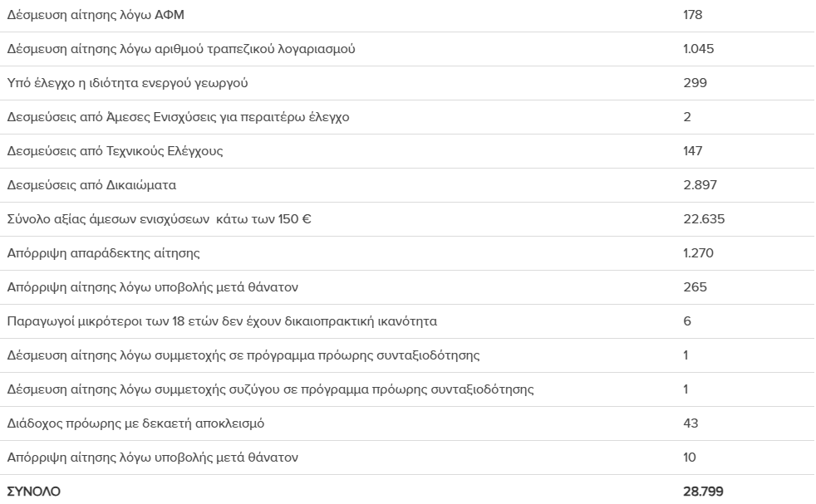Click 'Δεσμεύσεις από Άμεσες Ενισχύσεις' row label
This screenshot has width=816, height=504.
pyautogui.click(x=178, y=117)
